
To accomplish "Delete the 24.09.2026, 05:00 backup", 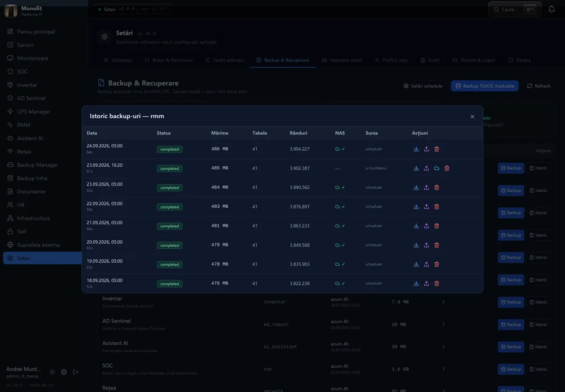I will [437, 149].
